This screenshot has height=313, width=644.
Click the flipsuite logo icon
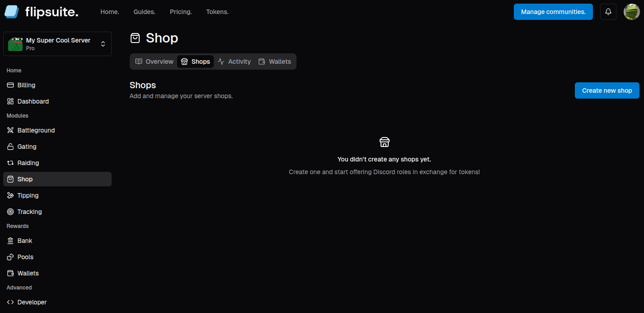point(12,12)
